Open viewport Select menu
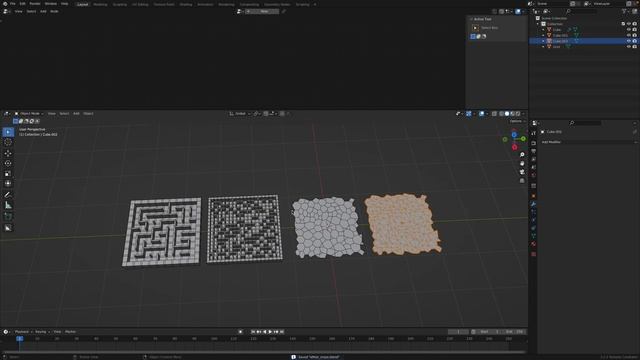 (64, 113)
